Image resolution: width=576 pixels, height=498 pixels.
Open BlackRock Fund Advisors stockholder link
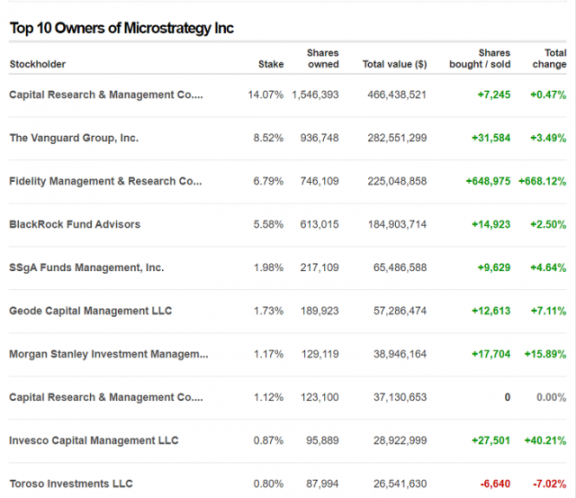point(75,224)
